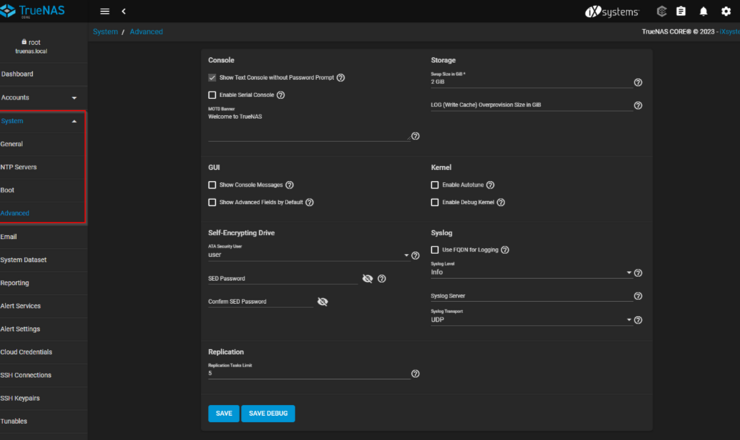Click the Syslog Server field
The width and height of the screenshot is (740, 440).
pos(531,296)
